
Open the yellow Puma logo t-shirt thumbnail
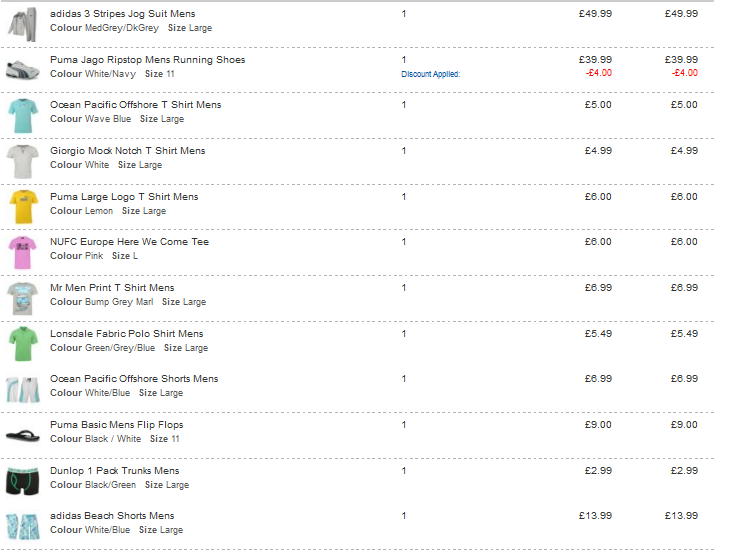(x=23, y=207)
